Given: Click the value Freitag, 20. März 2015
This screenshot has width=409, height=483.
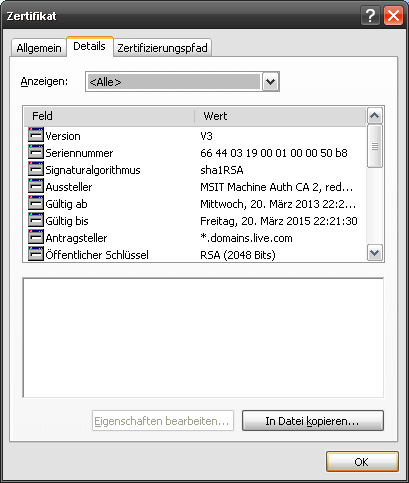Looking at the screenshot, I should pos(279,221).
